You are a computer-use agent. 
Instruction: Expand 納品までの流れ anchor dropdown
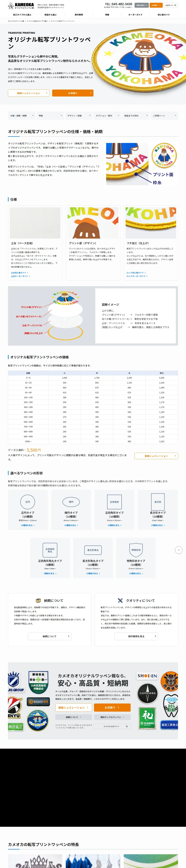point(136,116)
